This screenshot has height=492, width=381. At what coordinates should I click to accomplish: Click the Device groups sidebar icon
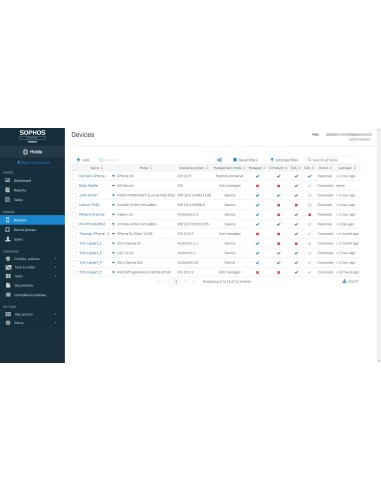8,230
